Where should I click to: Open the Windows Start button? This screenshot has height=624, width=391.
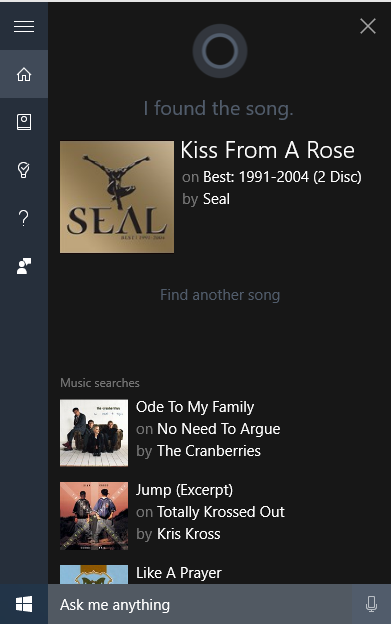(24, 604)
